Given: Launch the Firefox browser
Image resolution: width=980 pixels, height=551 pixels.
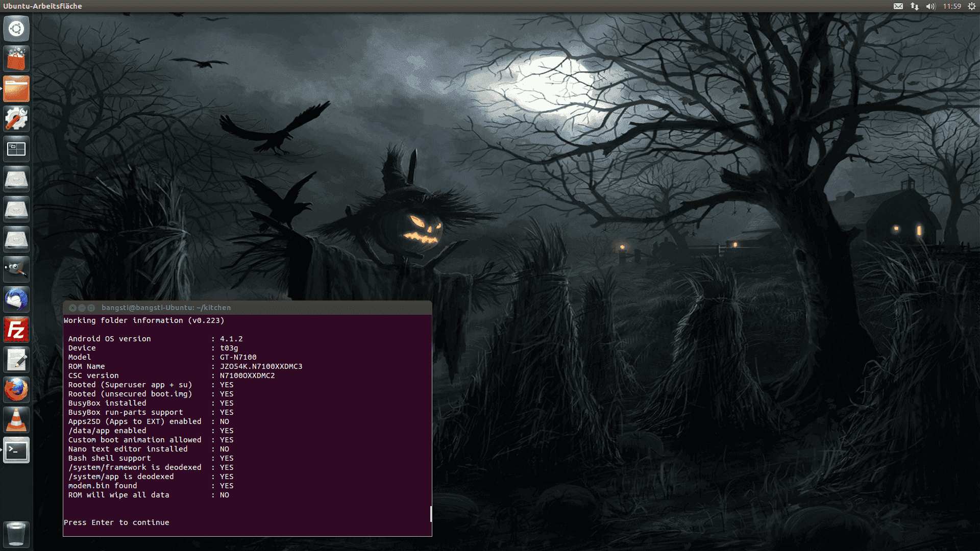Looking at the screenshot, I should click(16, 390).
